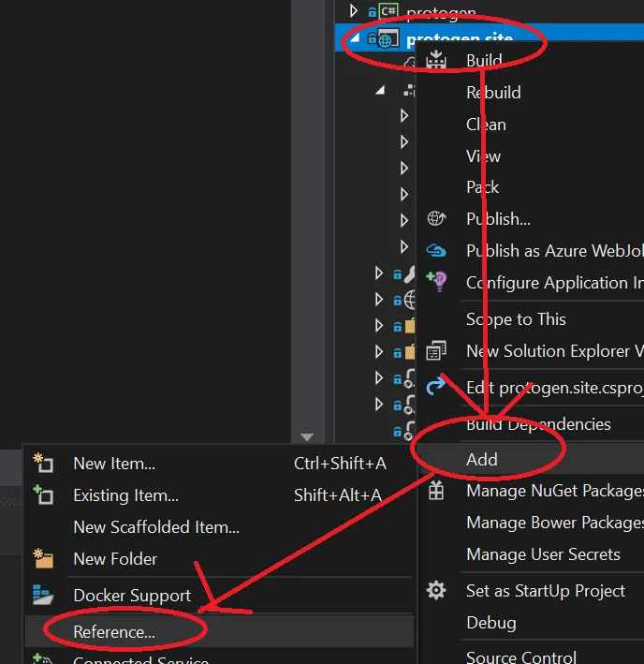This screenshot has height=664, width=644.
Task: Choose Scope to This
Action: click(x=516, y=319)
